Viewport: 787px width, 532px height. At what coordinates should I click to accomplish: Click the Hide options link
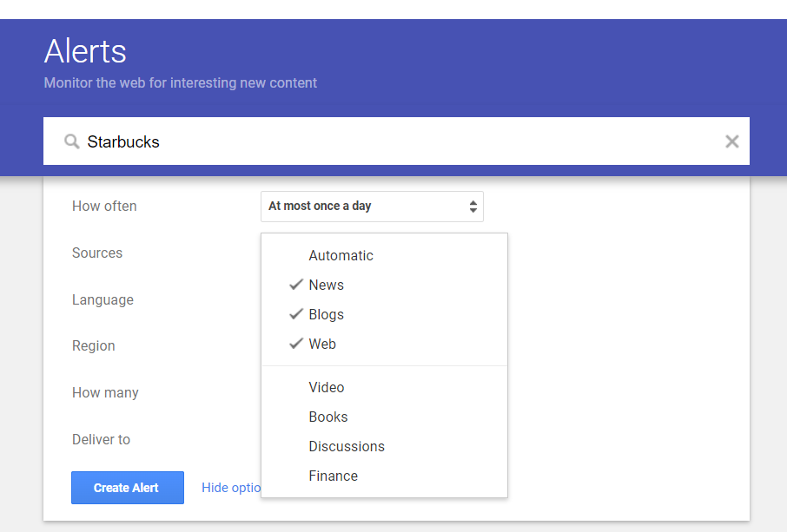coord(231,488)
